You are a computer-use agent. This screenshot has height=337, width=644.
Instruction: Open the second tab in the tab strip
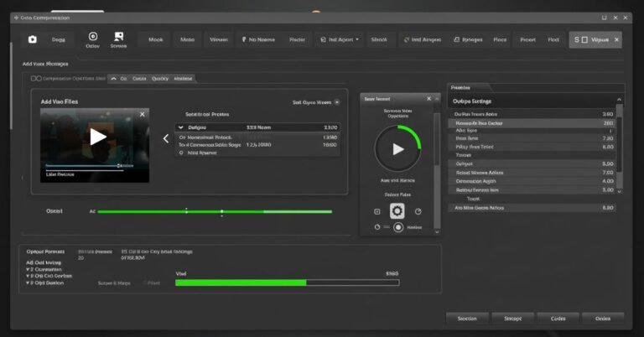(x=139, y=79)
